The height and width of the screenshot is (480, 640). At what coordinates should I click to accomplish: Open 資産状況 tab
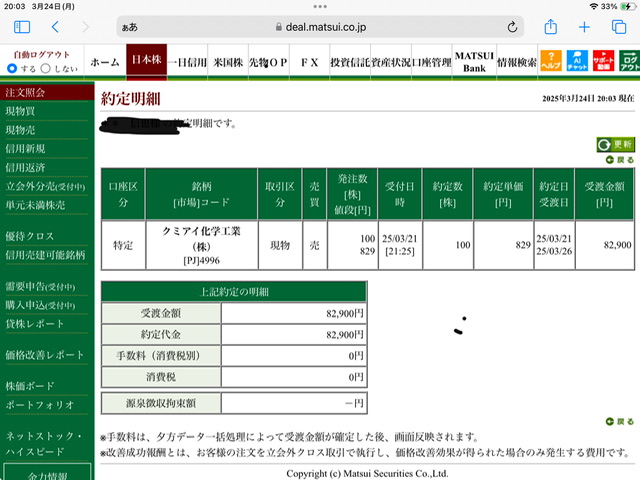(391, 62)
